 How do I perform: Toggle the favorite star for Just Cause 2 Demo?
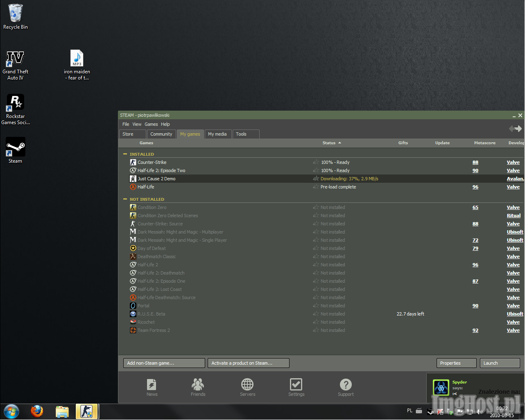(316, 179)
